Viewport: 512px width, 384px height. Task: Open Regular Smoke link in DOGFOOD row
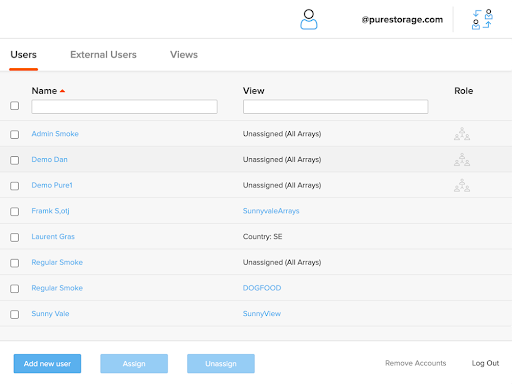tap(57, 288)
